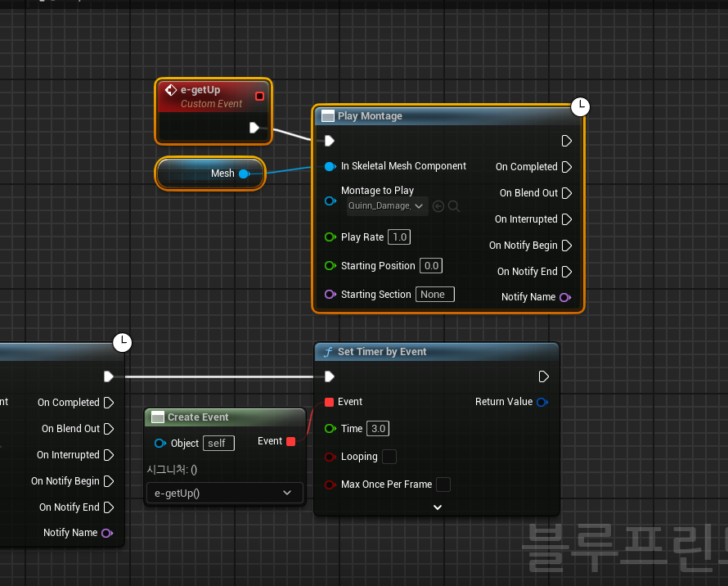Screen dimensions: 728x586
Task: Click the Play Montage top exec output pin
Action: (x=566, y=141)
